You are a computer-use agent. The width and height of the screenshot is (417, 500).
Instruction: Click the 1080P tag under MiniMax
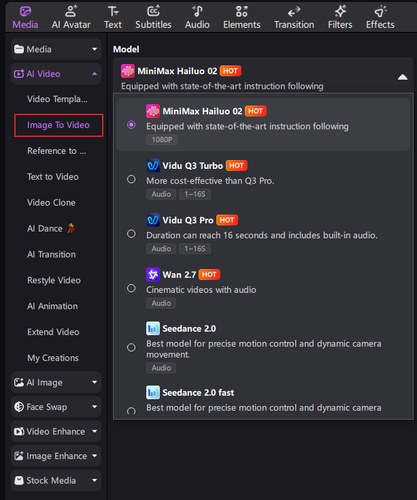point(162,140)
